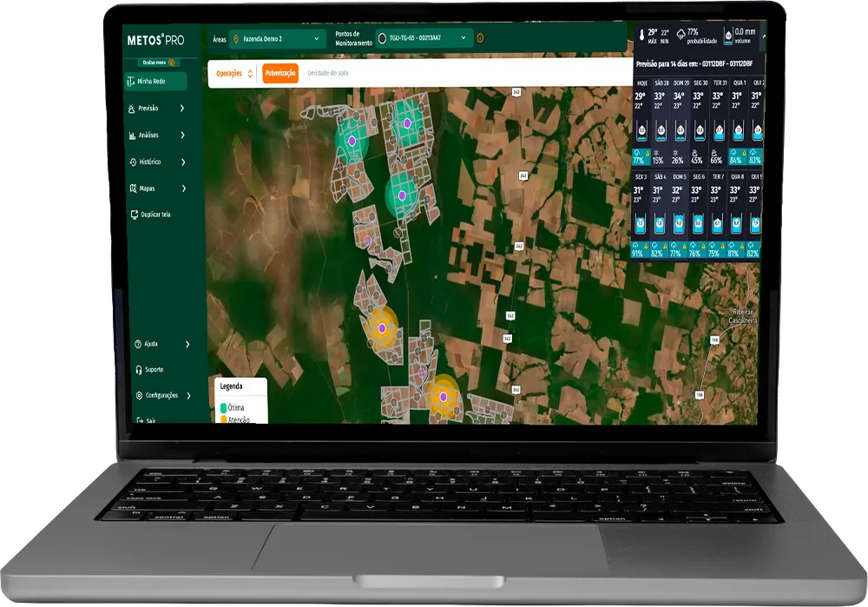Switch to the Umidade do solo tab

(x=328, y=73)
